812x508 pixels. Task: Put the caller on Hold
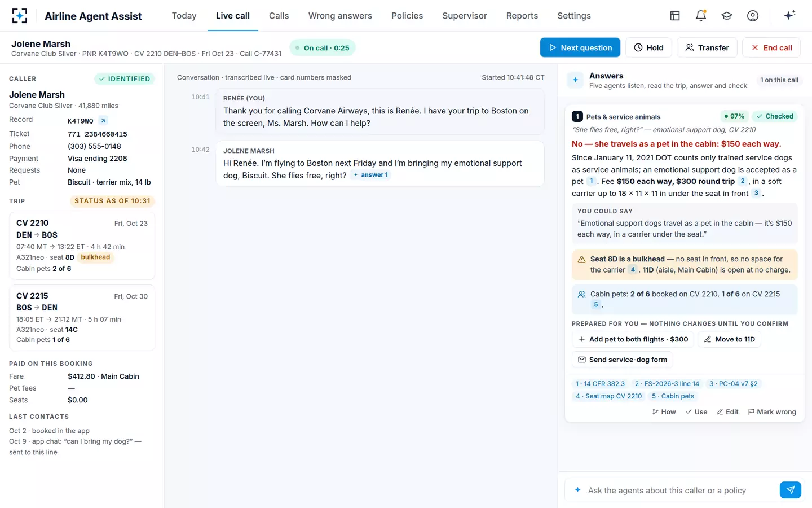(x=648, y=47)
